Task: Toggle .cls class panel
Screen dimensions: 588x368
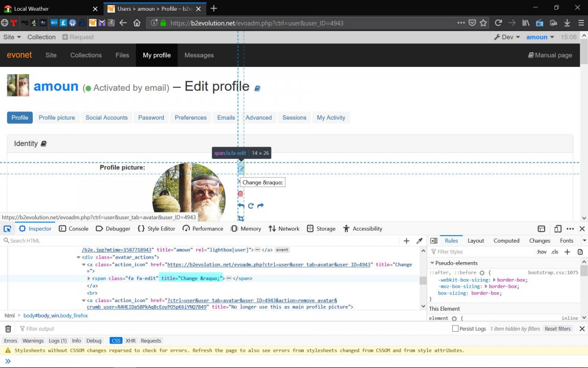Action: click(555, 252)
